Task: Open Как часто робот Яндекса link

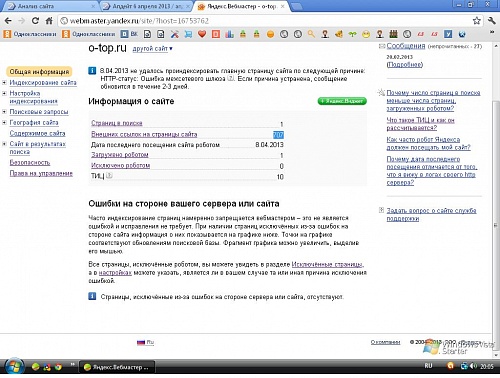Action: point(428,143)
